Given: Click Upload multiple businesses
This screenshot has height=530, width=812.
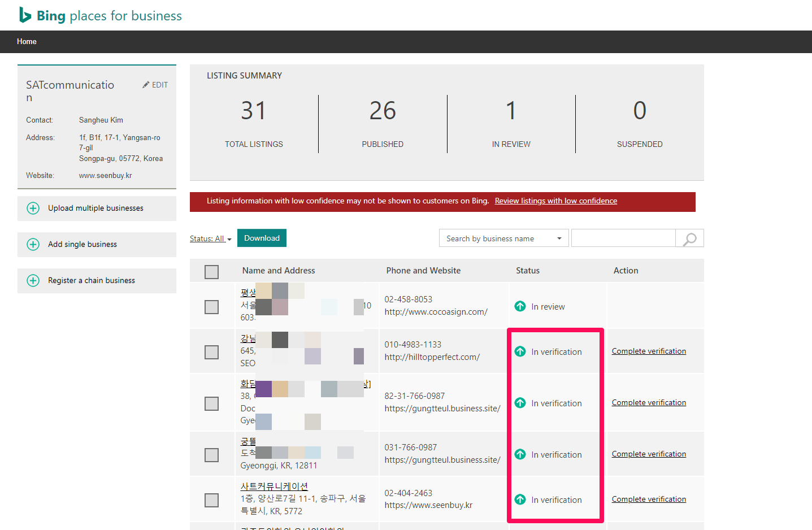Looking at the screenshot, I should coord(95,208).
